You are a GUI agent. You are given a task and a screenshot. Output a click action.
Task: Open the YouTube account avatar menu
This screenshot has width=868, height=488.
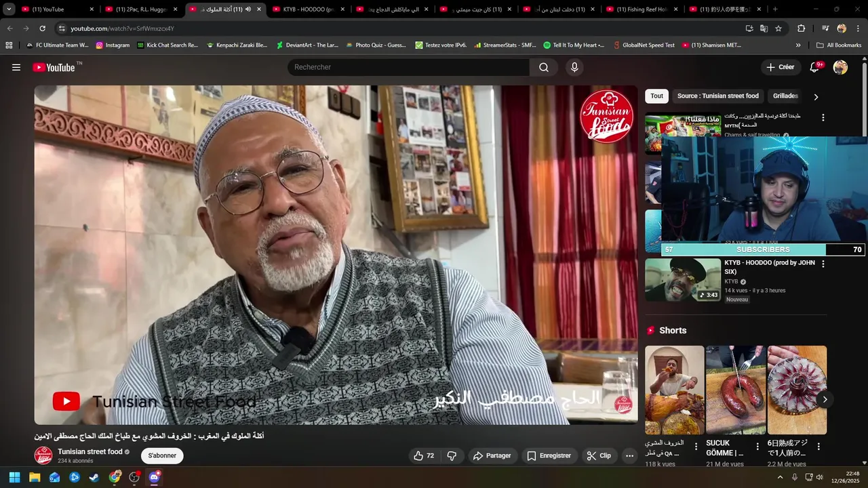(840, 67)
